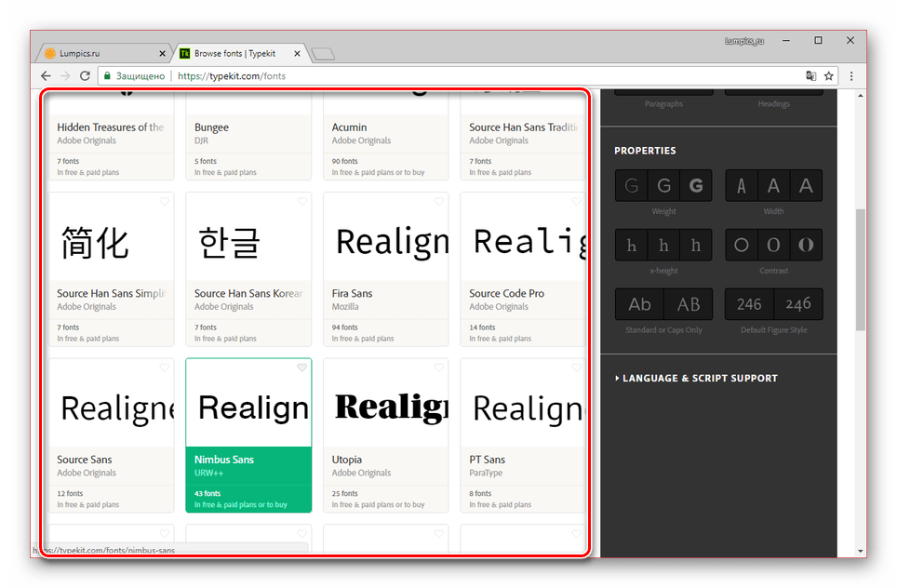Open Source Sans family name link
Image resolution: width=897 pixels, height=588 pixels.
coord(84,460)
